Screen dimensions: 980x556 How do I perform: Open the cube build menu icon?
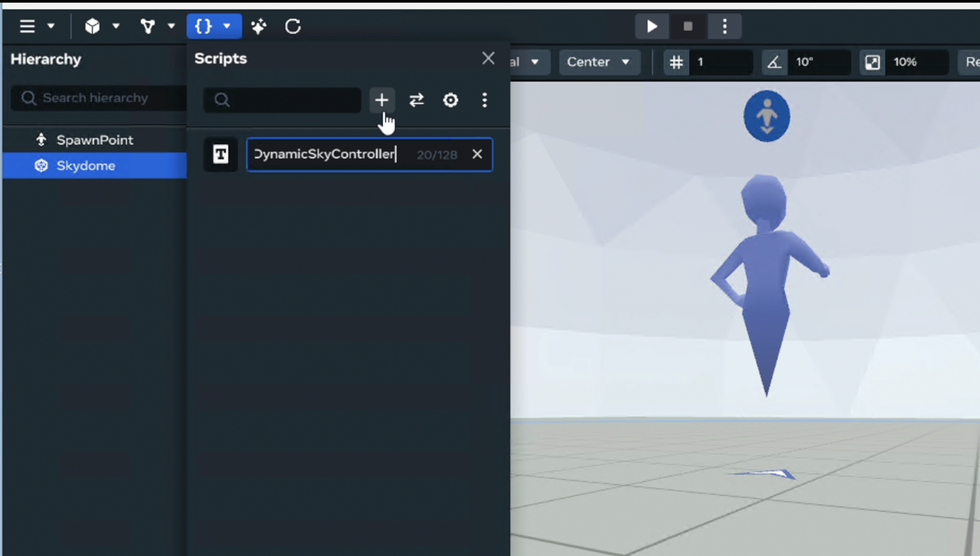point(93,26)
